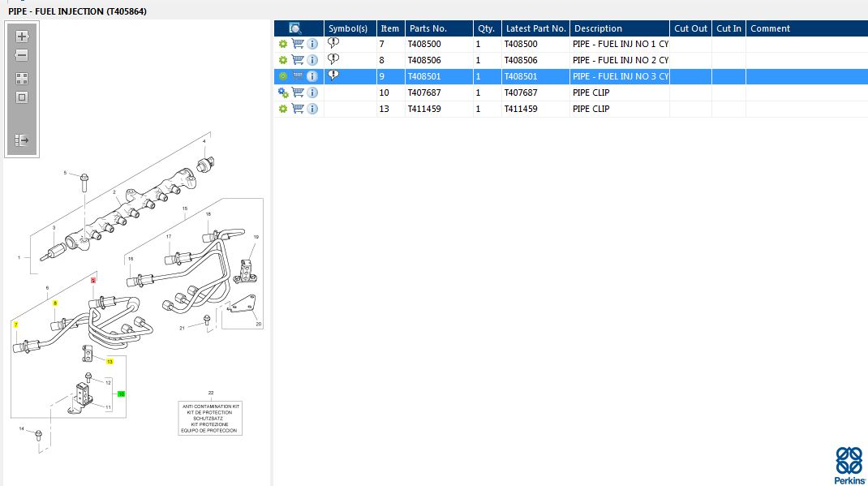The image size is (868, 486).
Task: Add T411459 to cart
Action: pos(298,109)
